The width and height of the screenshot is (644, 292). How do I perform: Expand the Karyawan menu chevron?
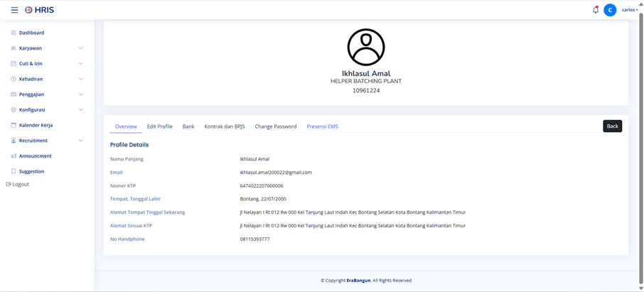81,48
